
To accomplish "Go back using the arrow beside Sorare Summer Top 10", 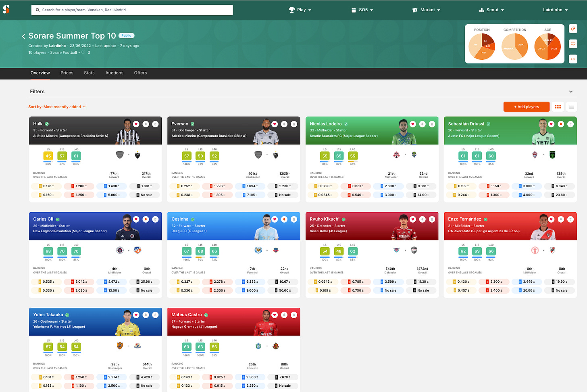I will click(23, 36).
